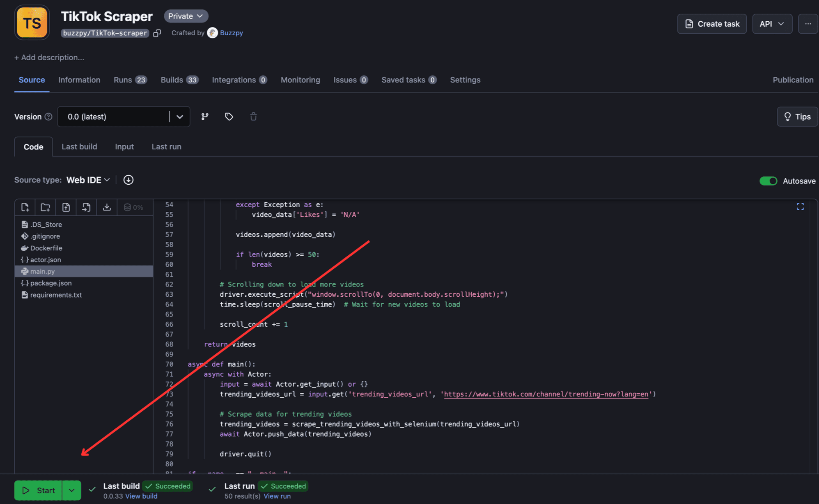This screenshot has height=504, width=819.
Task: Download files using the download icon
Action: [x=107, y=207]
